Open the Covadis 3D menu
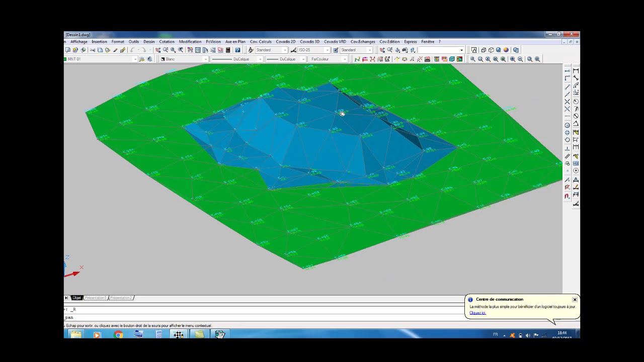Viewport: 644px width, 362px height. [309, 42]
